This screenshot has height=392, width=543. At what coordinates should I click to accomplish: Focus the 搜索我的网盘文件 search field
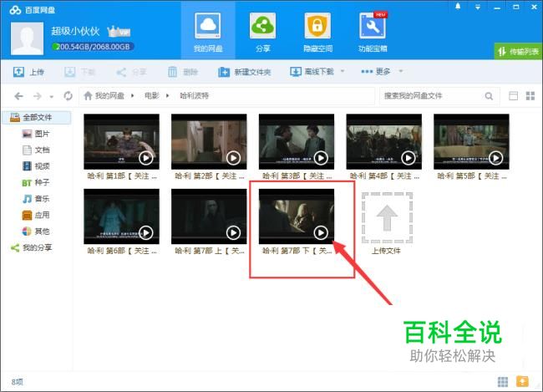(431, 96)
